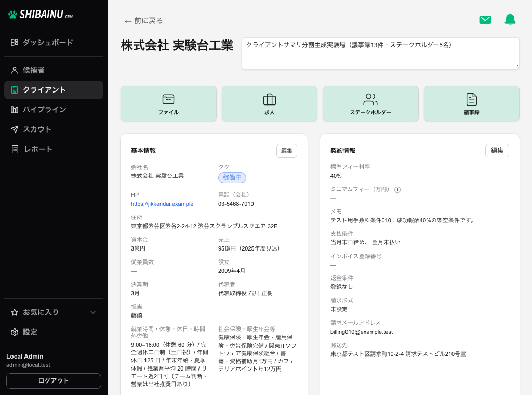Click phone number 03-5468-7010

(x=236, y=204)
